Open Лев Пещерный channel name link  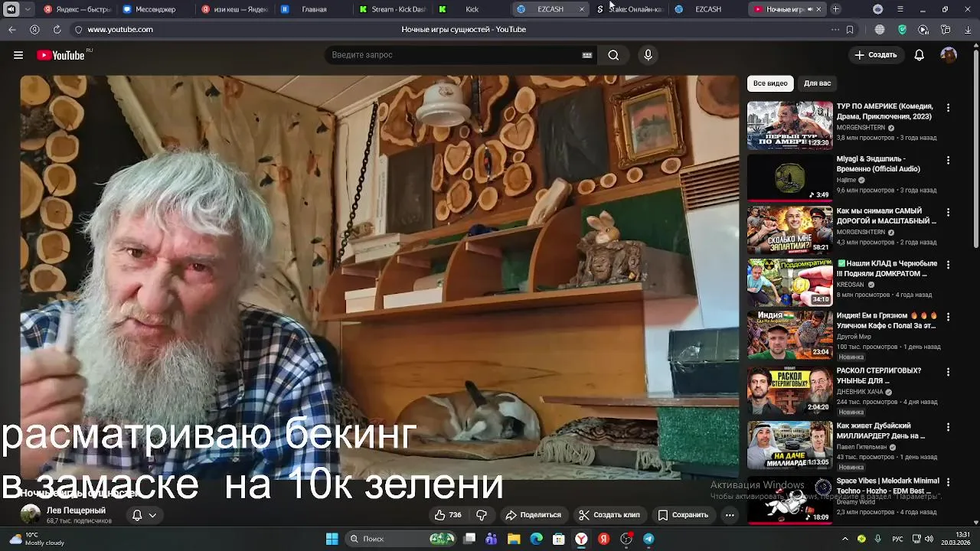76,510
